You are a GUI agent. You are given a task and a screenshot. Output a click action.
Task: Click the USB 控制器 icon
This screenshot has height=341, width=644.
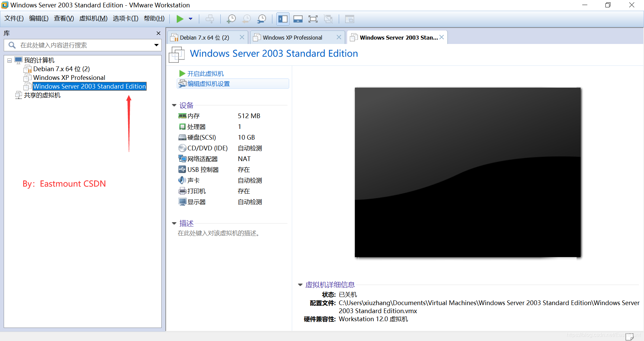click(x=182, y=169)
